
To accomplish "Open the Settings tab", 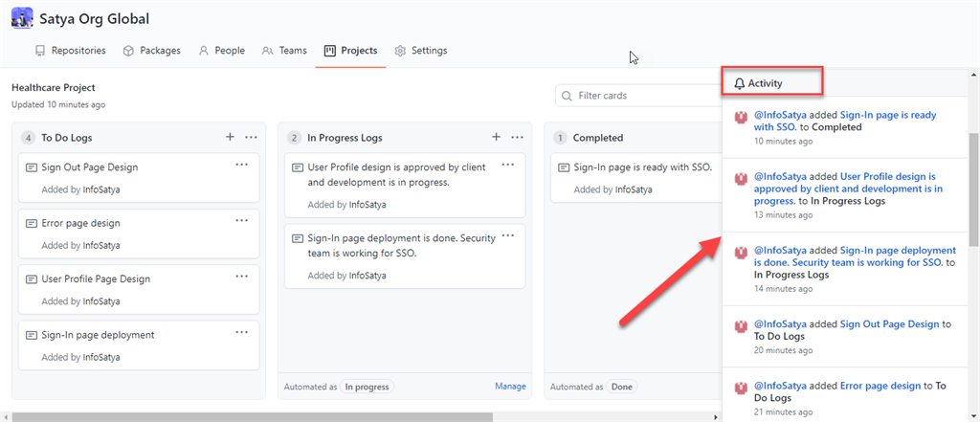I will click(420, 51).
